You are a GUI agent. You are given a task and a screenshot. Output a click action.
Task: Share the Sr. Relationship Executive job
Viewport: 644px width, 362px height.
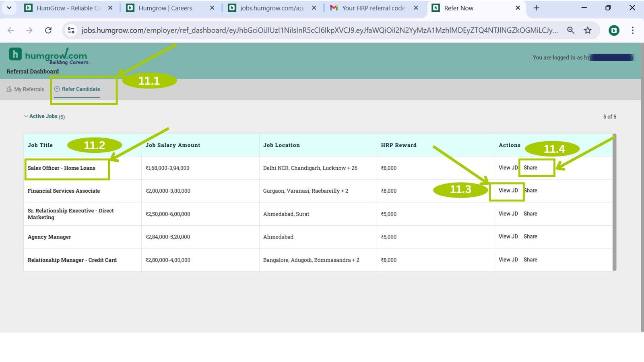tap(530, 214)
